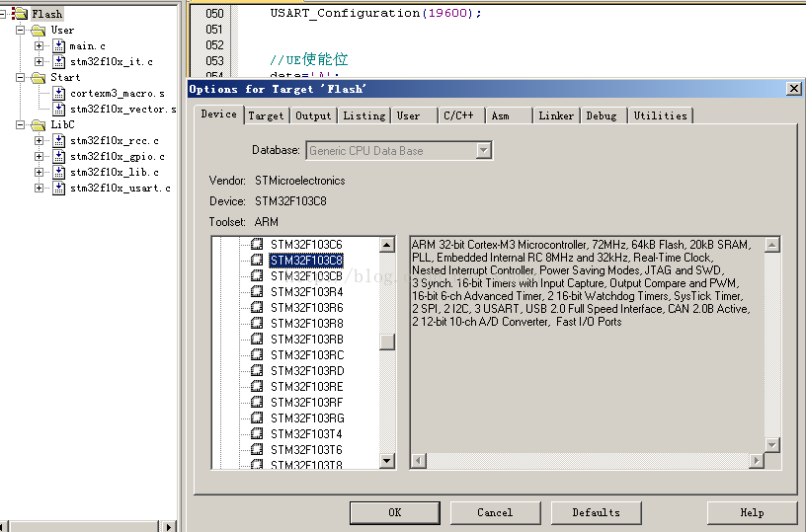Click the cortexm3_macro.s file icon
Screen dimensions: 806x532
tap(58, 93)
